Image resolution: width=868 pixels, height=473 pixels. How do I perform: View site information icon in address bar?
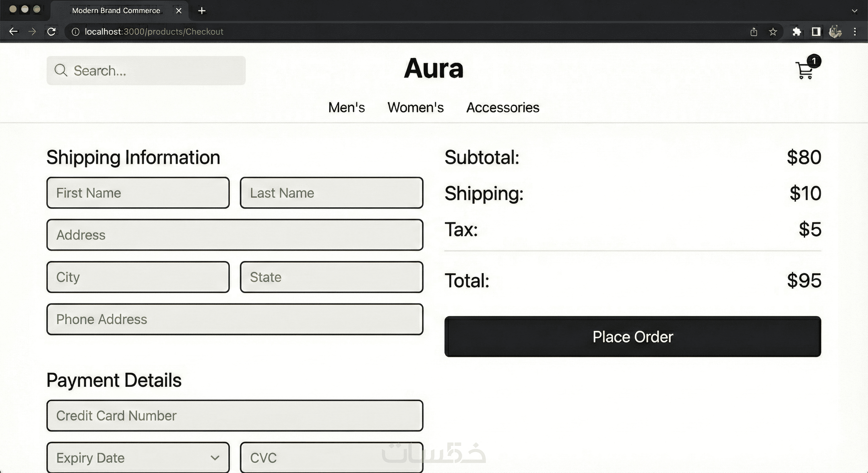[76, 32]
